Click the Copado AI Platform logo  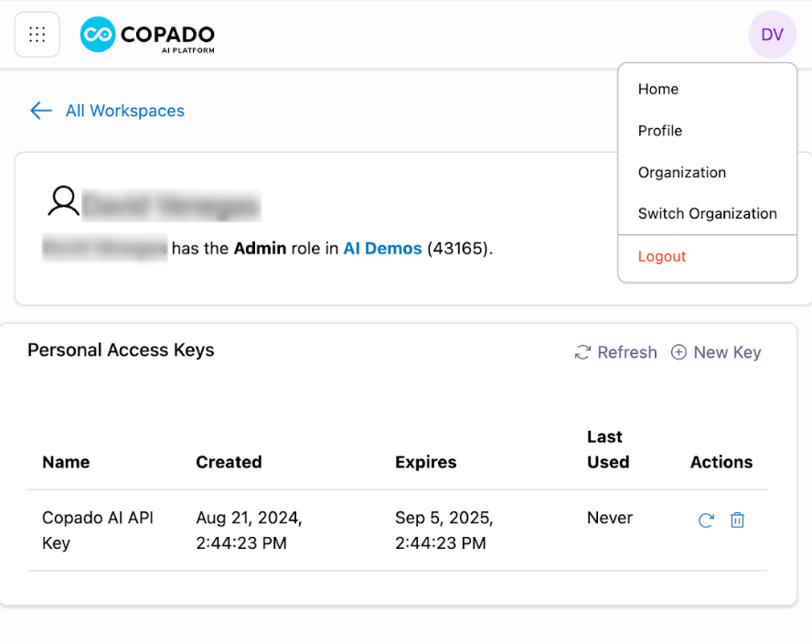[147, 35]
